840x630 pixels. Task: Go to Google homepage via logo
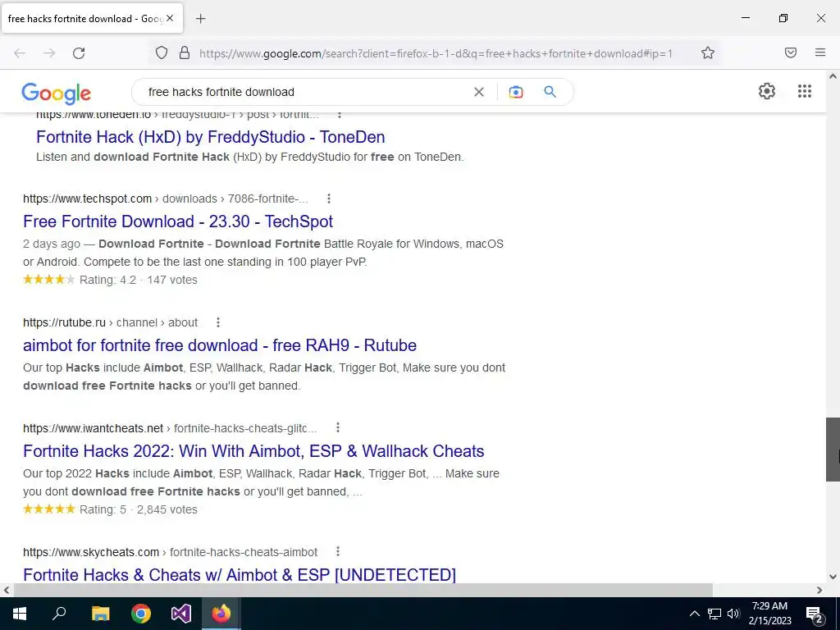(x=57, y=94)
